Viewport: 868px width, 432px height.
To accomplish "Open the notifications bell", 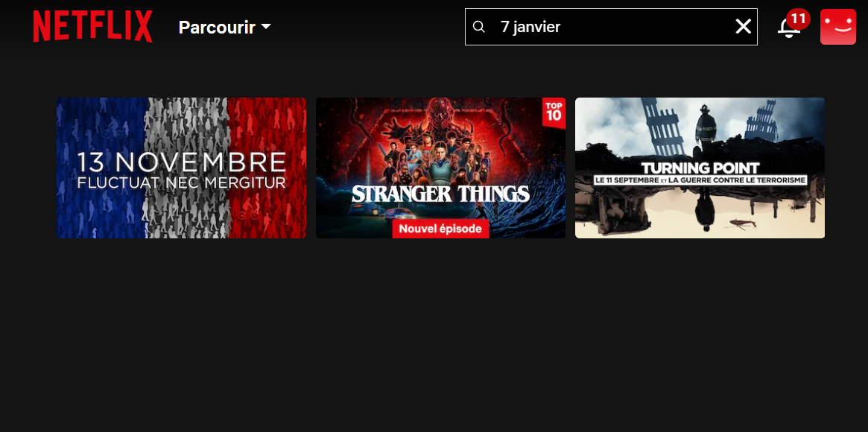I will (788, 28).
